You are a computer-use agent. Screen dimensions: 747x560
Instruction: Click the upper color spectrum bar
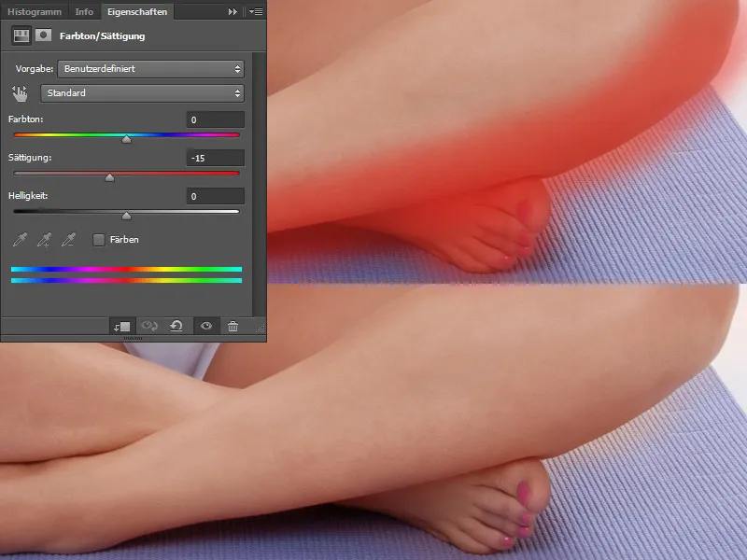[x=126, y=270]
